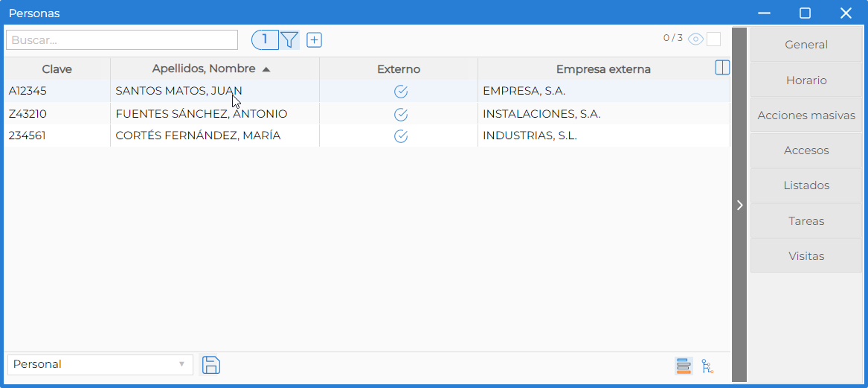The image size is (868, 388).
Task: Toggle Externo check for CORTÉS FERNÁNDEZ, MARÍA
Action: coord(401,136)
